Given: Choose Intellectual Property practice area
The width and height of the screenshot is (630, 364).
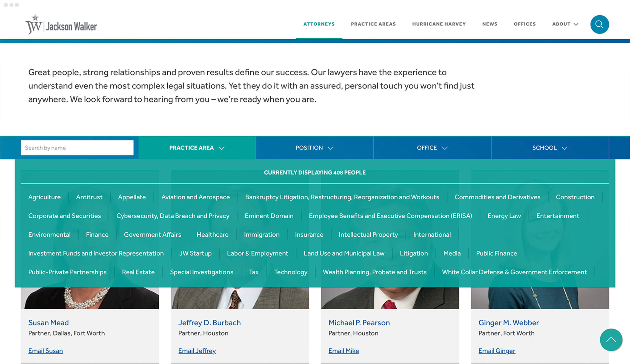Looking at the screenshot, I should (368, 234).
